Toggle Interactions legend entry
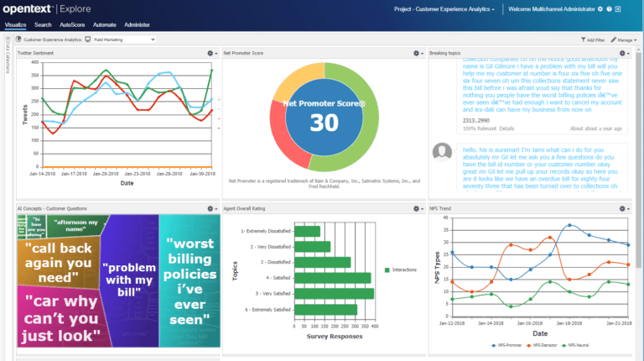The height and width of the screenshot is (361, 644). pos(401,269)
